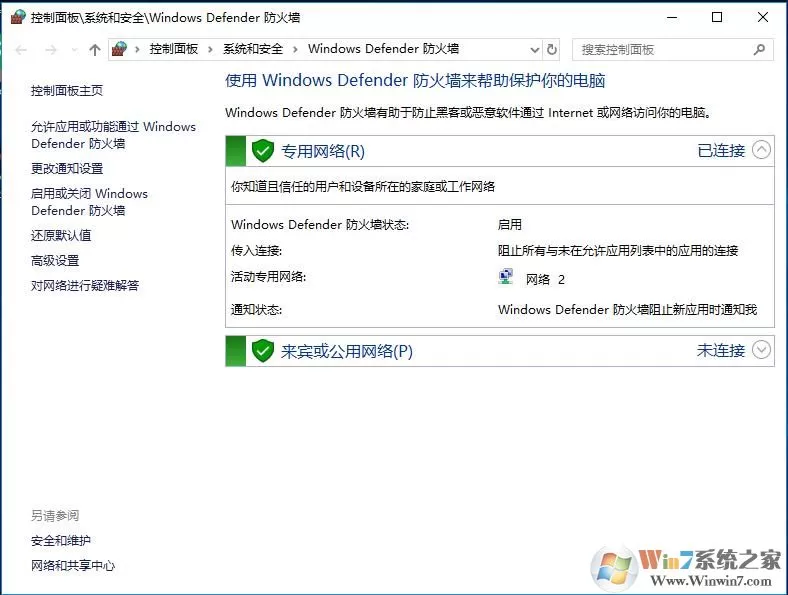Click the Forward navigation arrow
This screenshot has height=595, width=788.
(51, 50)
